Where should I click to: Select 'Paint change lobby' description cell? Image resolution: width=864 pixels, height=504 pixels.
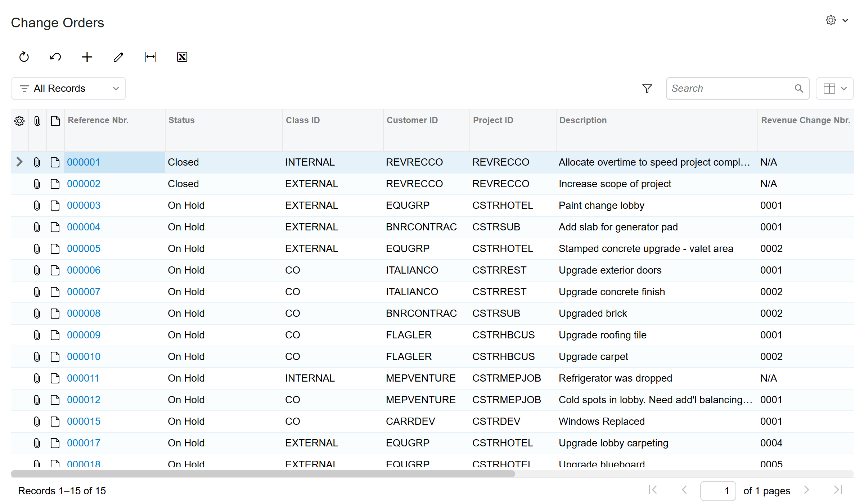pyautogui.click(x=657, y=206)
